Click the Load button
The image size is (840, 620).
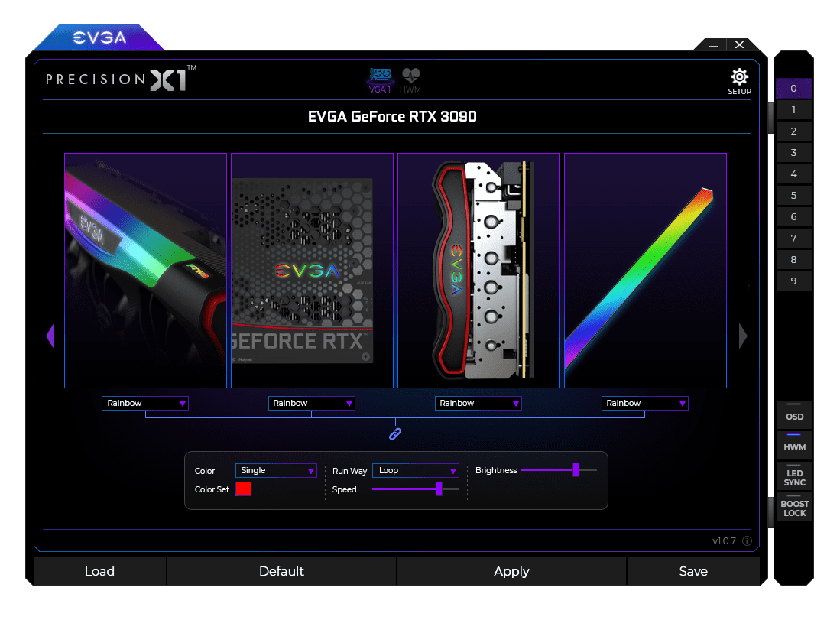pyautogui.click(x=99, y=571)
